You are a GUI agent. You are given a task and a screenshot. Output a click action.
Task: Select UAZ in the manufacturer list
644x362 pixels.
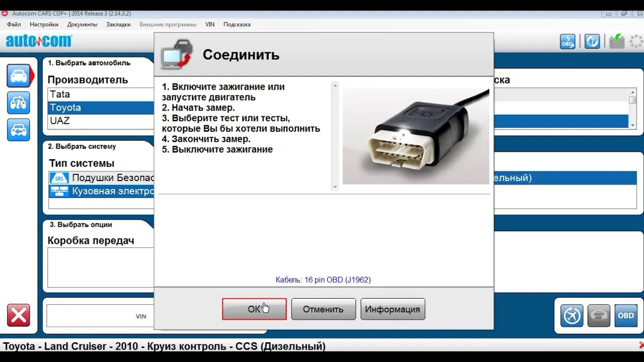coord(102,121)
